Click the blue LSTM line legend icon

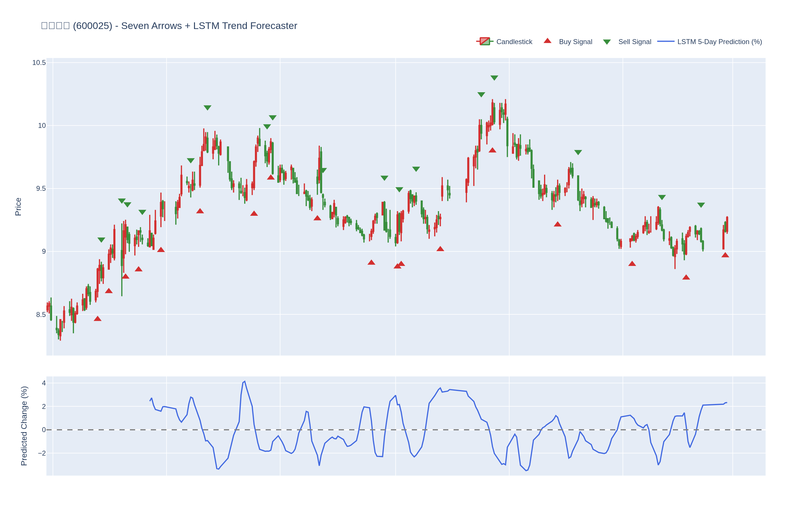coord(666,41)
